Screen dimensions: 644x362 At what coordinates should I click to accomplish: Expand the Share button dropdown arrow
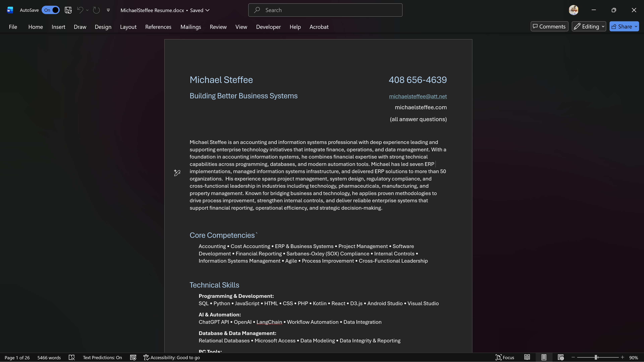(636, 26)
